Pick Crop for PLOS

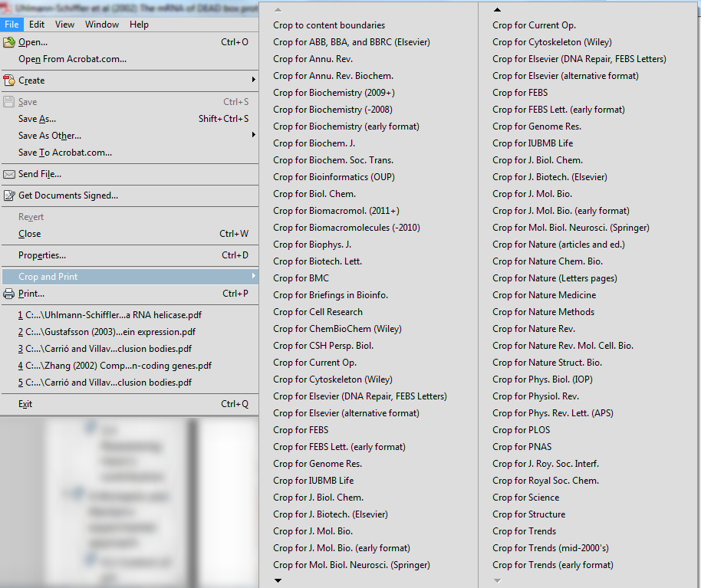pyautogui.click(x=522, y=430)
